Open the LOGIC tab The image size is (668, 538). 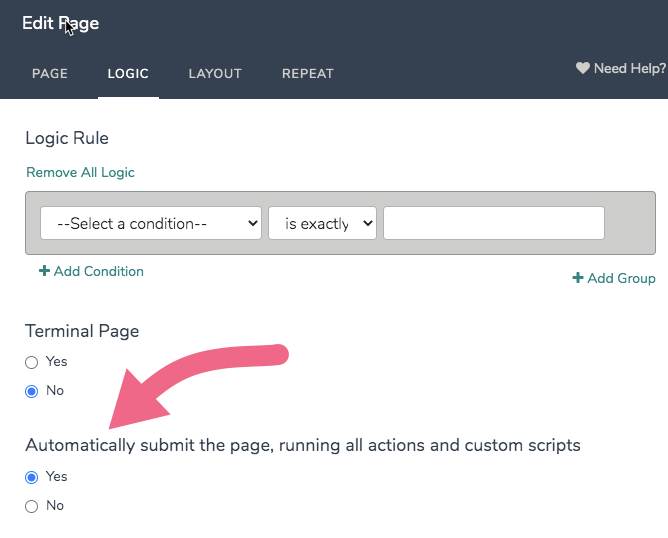tap(128, 74)
